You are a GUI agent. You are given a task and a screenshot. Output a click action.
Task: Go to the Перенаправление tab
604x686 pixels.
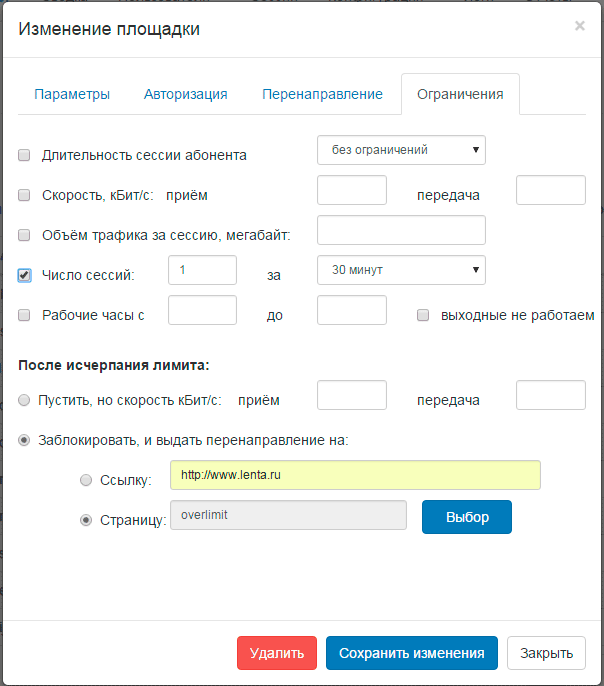[x=322, y=94]
